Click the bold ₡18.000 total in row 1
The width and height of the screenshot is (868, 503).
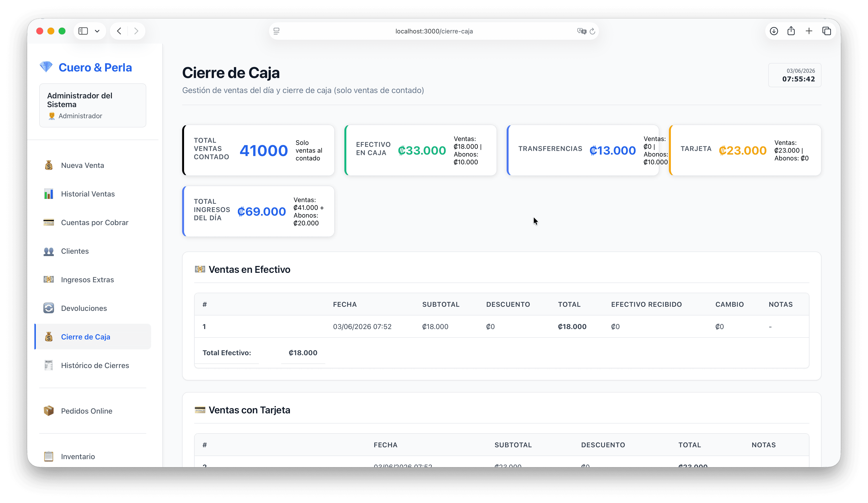click(572, 326)
